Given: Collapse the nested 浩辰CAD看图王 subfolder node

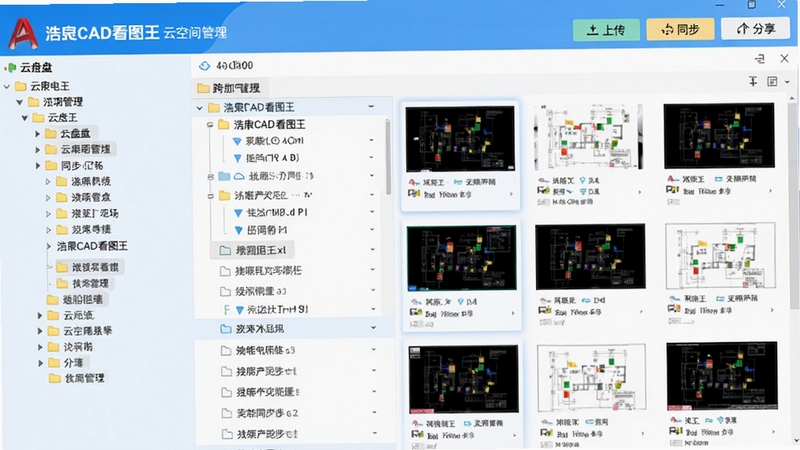Looking at the screenshot, I should pyautogui.click(x=210, y=124).
